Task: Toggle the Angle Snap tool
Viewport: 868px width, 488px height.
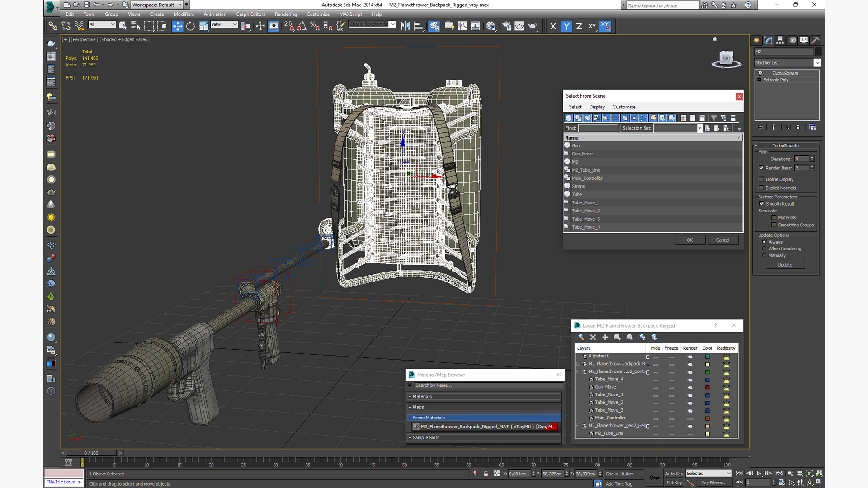Action: (x=302, y=26)
